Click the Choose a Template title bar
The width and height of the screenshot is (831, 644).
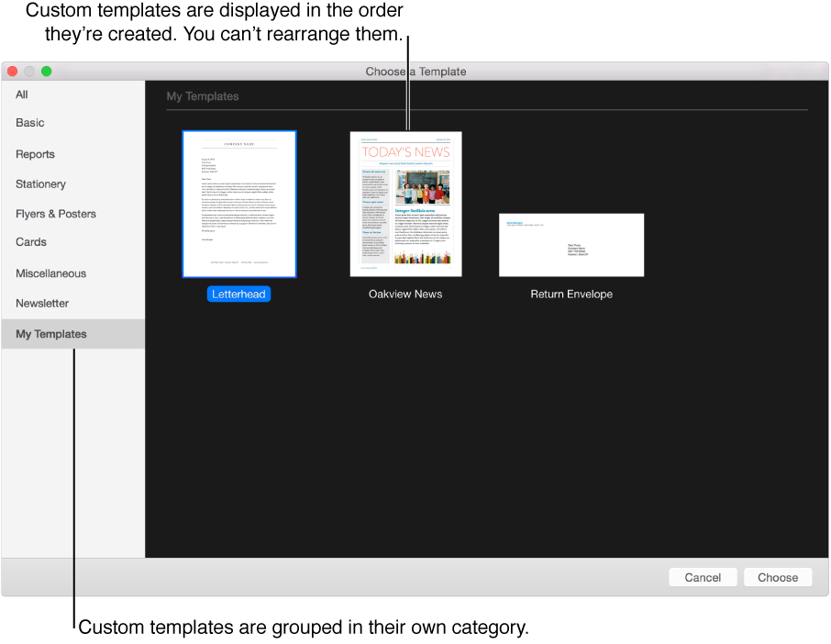tap(415, 71)
